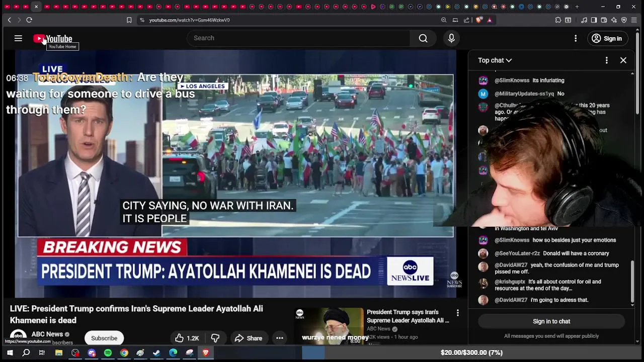Open Windows Start menu
This screenshot has height=362, width=644.
[10, 353]
